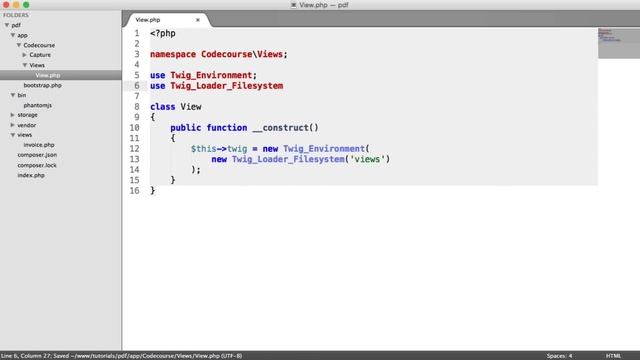The image size is (640, 360).
Task: Click the 'views' string on line 13
Action: (x=367, y=159)
